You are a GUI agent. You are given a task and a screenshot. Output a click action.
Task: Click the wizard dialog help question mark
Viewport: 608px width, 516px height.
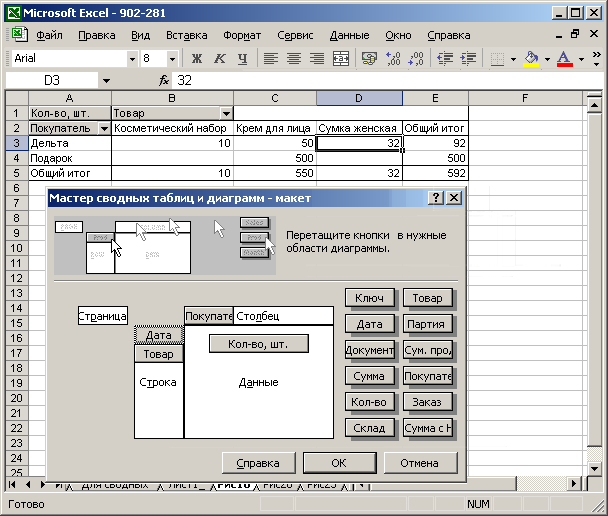coord(436,198)
